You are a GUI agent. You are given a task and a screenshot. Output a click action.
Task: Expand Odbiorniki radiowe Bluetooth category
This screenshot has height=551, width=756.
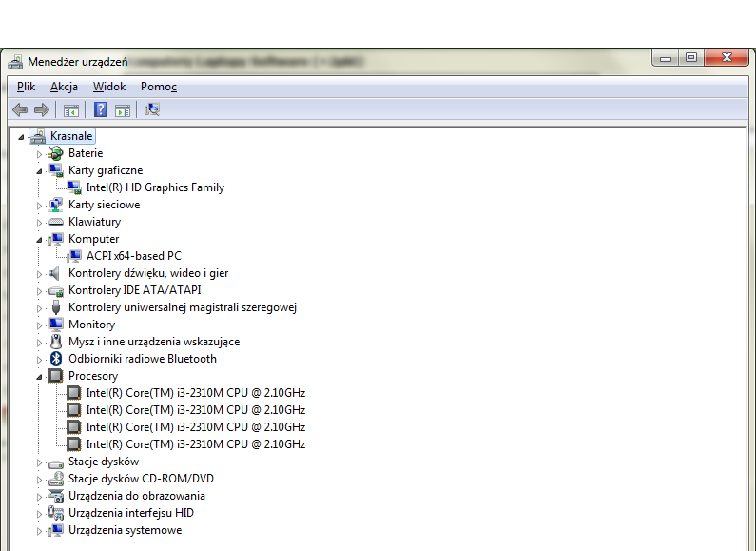click(40, 360)
